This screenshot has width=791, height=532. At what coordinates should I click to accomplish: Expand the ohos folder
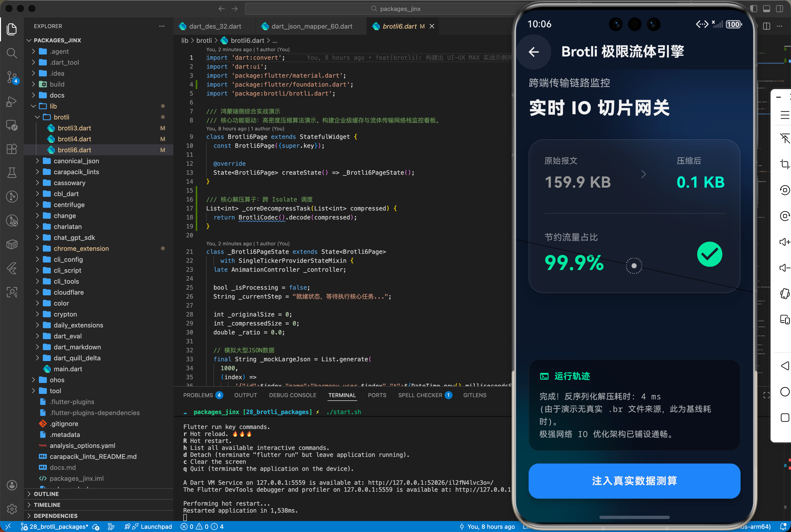(98, 380)
